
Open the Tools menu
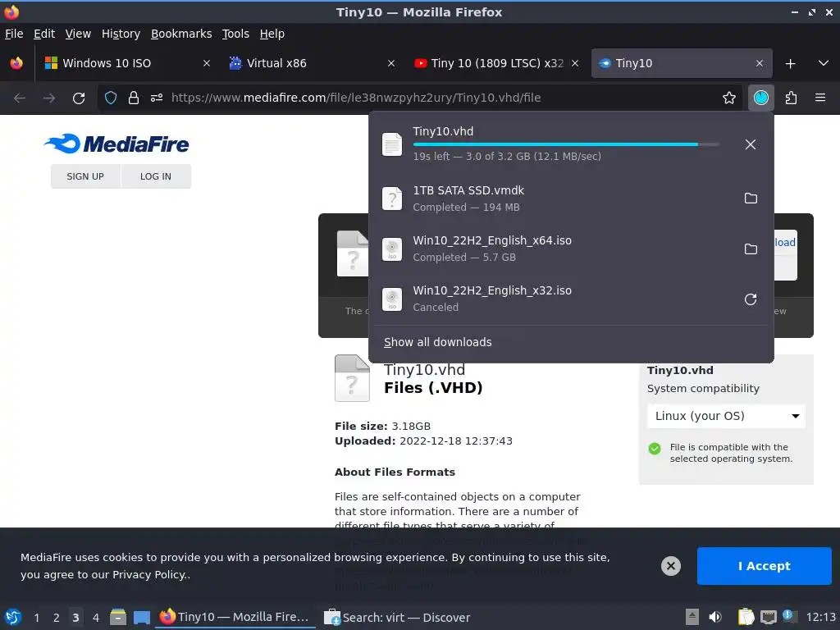click(x=235, y=34)
